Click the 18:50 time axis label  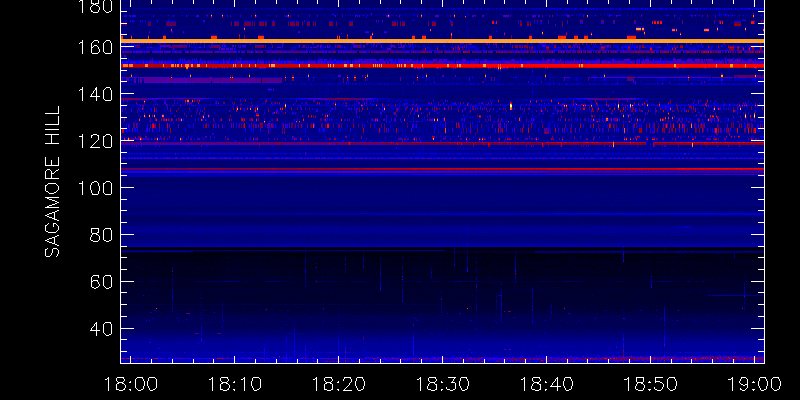(651, 383)
